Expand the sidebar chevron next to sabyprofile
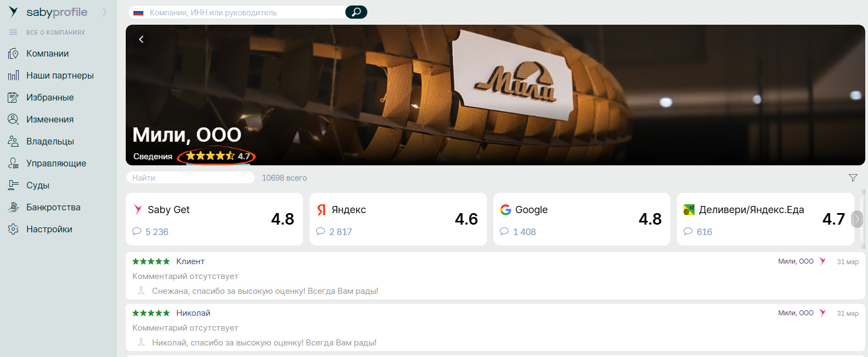The height and width of the screenshot is (357, 868). (x=105, y=12)
